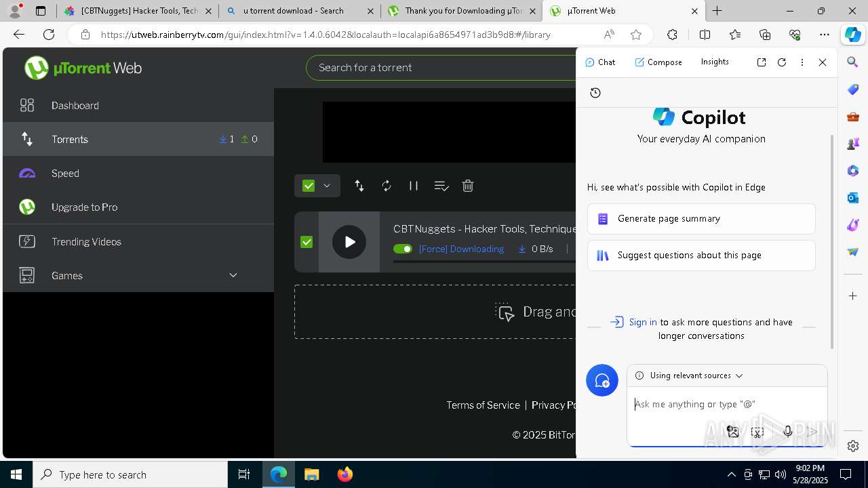Image resolution: width=868 pixels, height=488 pixels.
Task: Select Torrents in the sidebar
Action: click(138, 139)
